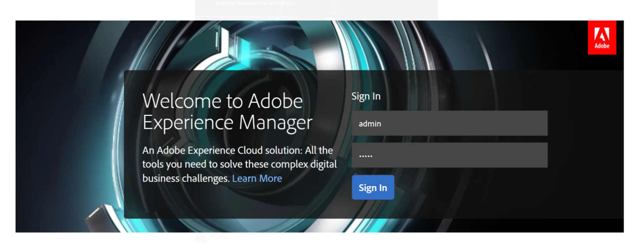Focus the username field containing admin
This screenshot has width=644, height=252.
click(x=449, y=123)
